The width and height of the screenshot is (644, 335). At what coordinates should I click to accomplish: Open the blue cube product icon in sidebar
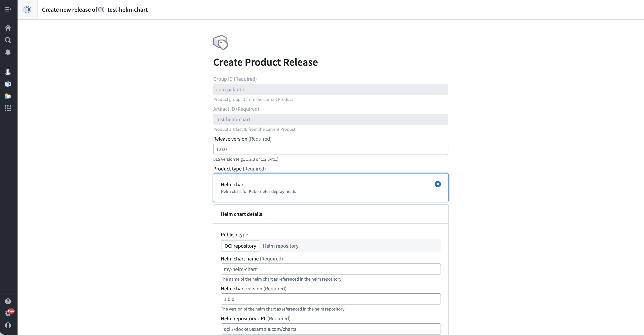(8, 84)
